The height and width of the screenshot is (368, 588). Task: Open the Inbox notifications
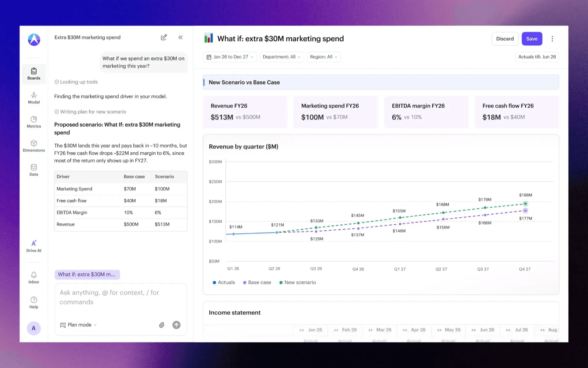34,278
